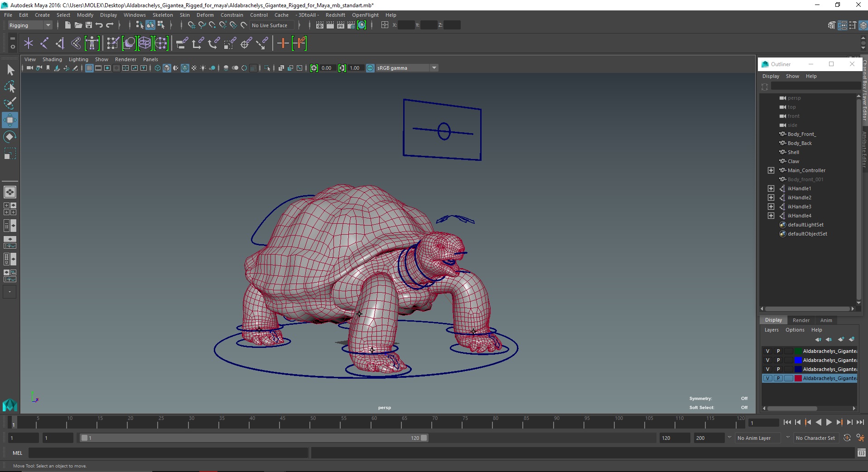The width and height of the screenshot is (868, 472).
Task: Expand the ikHandle3 node in Outliner
Action: [x=771, y=207]
